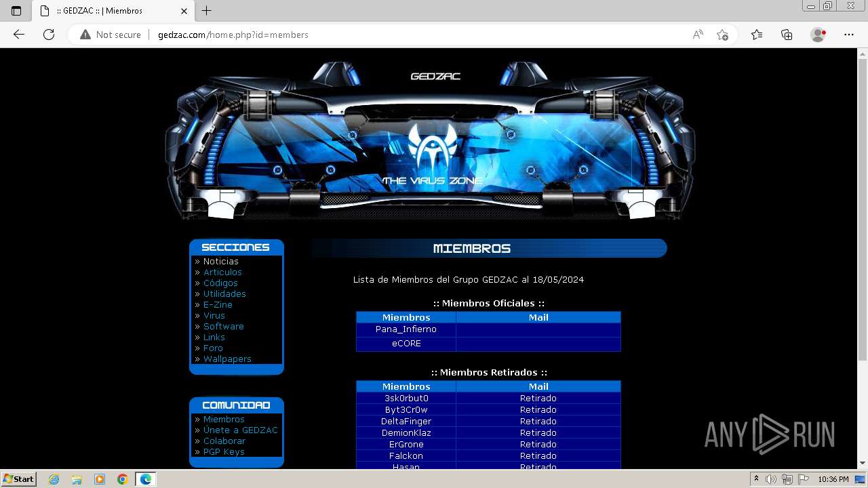Image resolution: width=868 pixels, height=488 pixels.
Task: Click the Byt3Cr0w retired member cell
Action: pyautogui.click(x=406, y=410)
